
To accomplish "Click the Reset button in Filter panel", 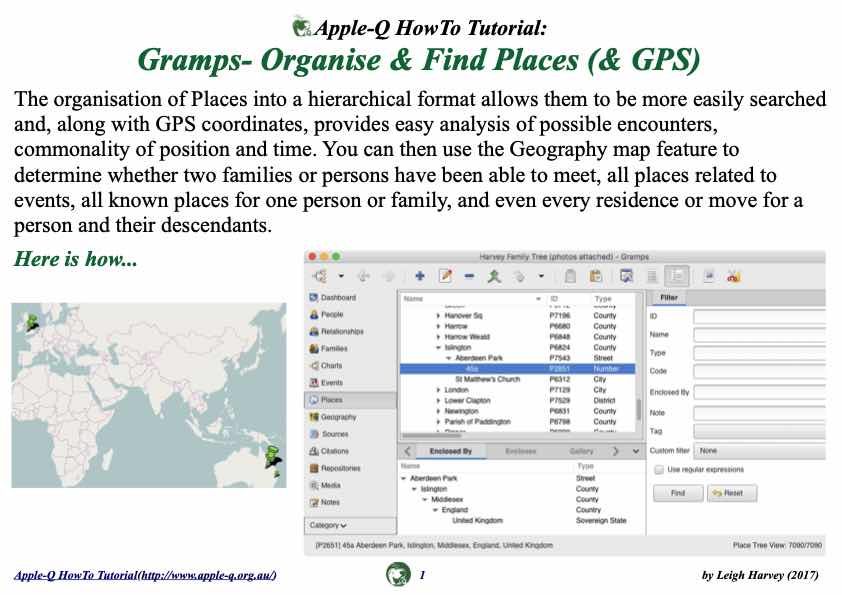I will (x=732, y=493).
